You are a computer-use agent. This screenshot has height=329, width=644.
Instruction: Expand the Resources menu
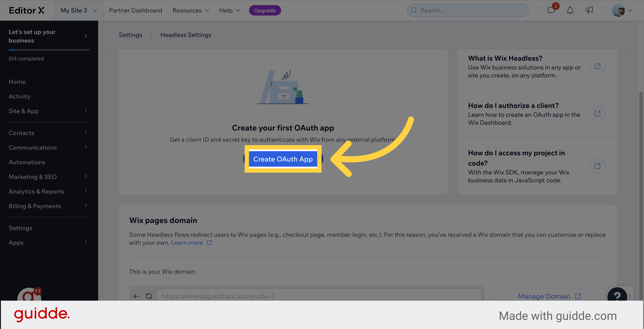[x=190, y=11]
